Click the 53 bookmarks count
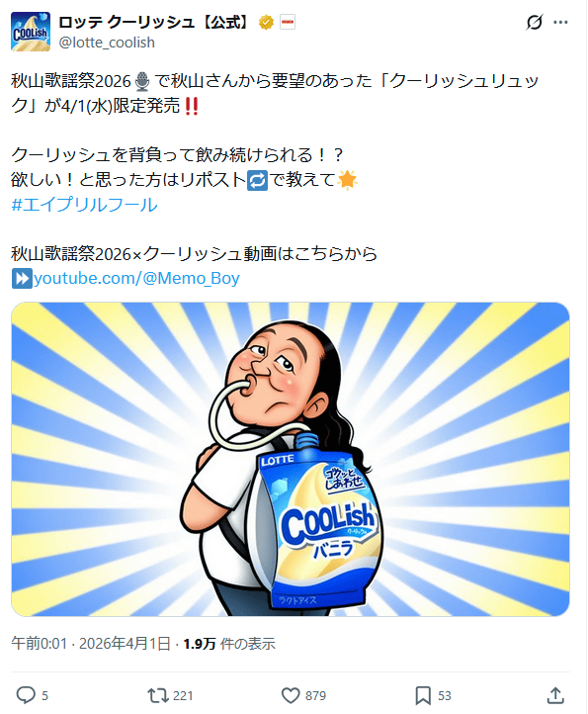Image resolution: width=588 pixels, height=714 pixels. (445, 696)
